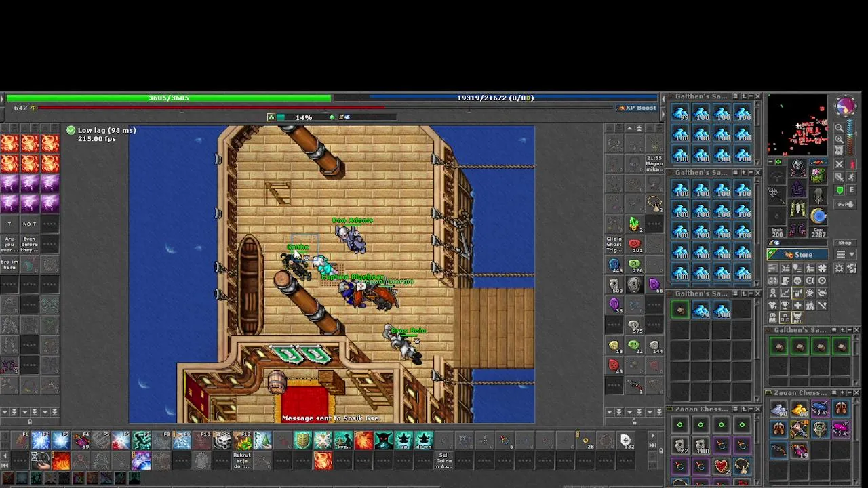This screenshot has height=488, width=868.
Task: Open right-side Galthen's Sa... container menu
Action: click(x=834, y=330)
